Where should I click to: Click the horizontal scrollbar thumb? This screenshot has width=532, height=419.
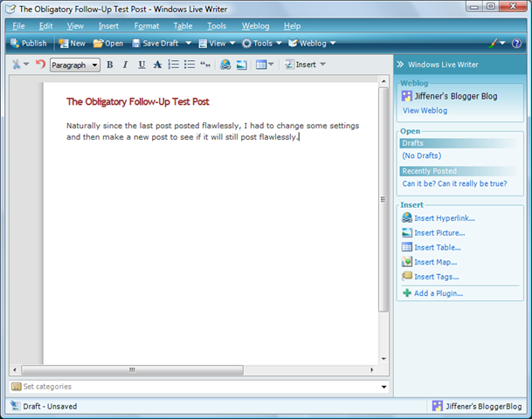point(132,370)
